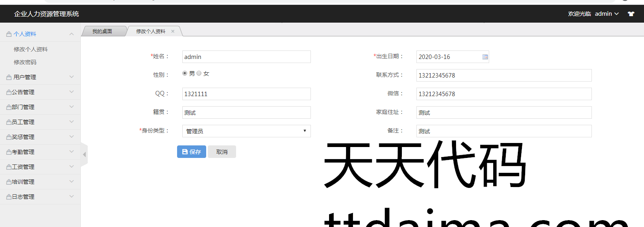Switch to the 我的桌面 tab
644x227 pixels.
[x=102, y=31]
